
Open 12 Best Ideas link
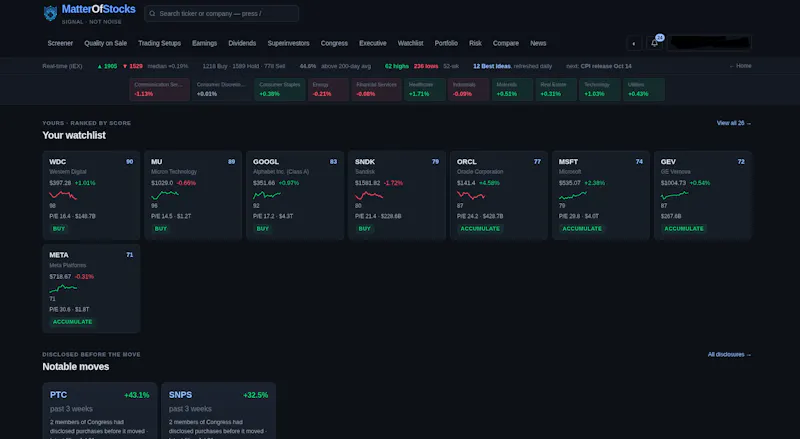click(x=491, y=66)
